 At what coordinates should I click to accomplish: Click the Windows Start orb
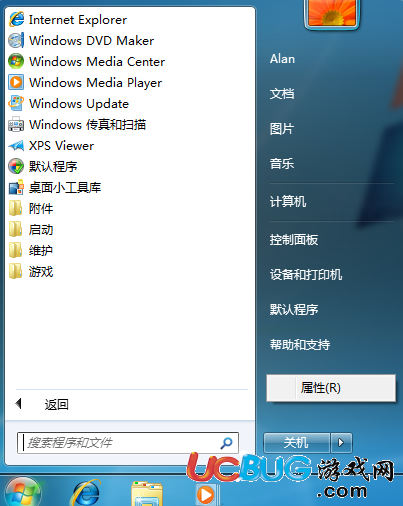tap(23, 492)
